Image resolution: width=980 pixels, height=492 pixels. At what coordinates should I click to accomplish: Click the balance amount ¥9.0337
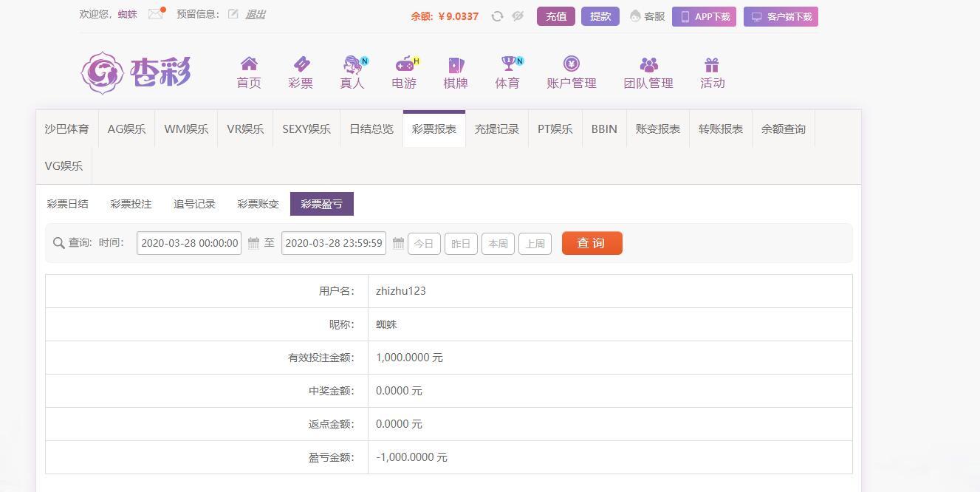pyautogui.click(x=458, y=16)
